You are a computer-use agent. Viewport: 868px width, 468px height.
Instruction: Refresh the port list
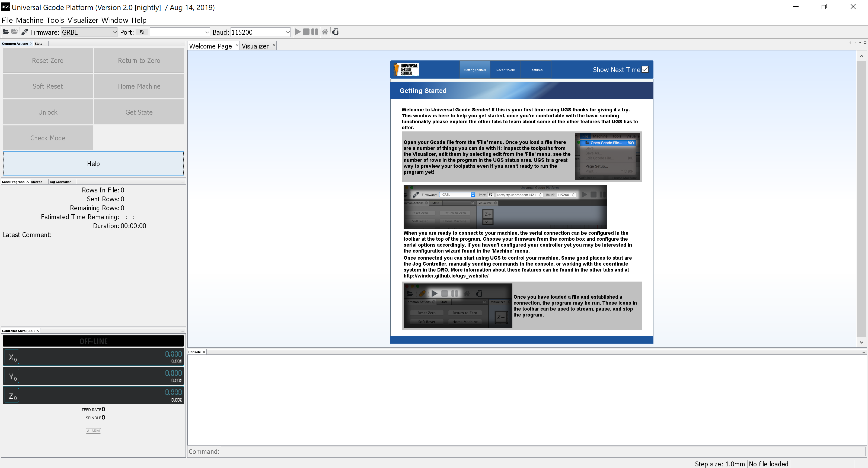(142, 32)
